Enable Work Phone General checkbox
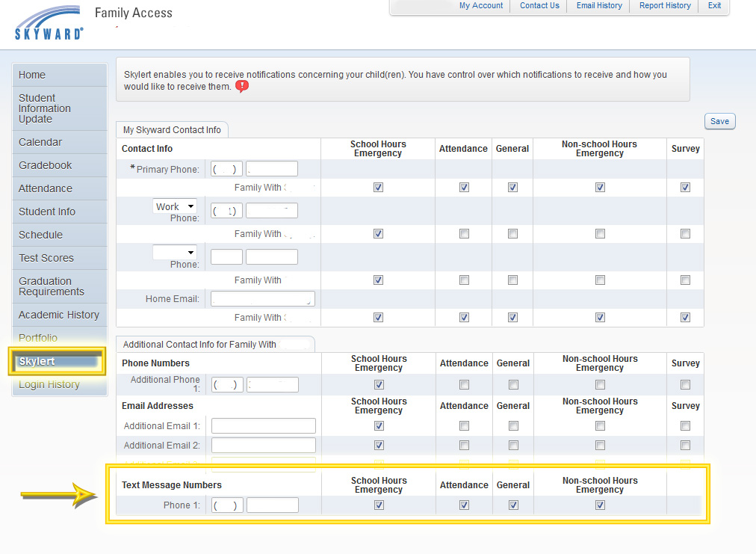Image resolution: width=756 pixels, height=554 pixels. (x=512, y=233)
